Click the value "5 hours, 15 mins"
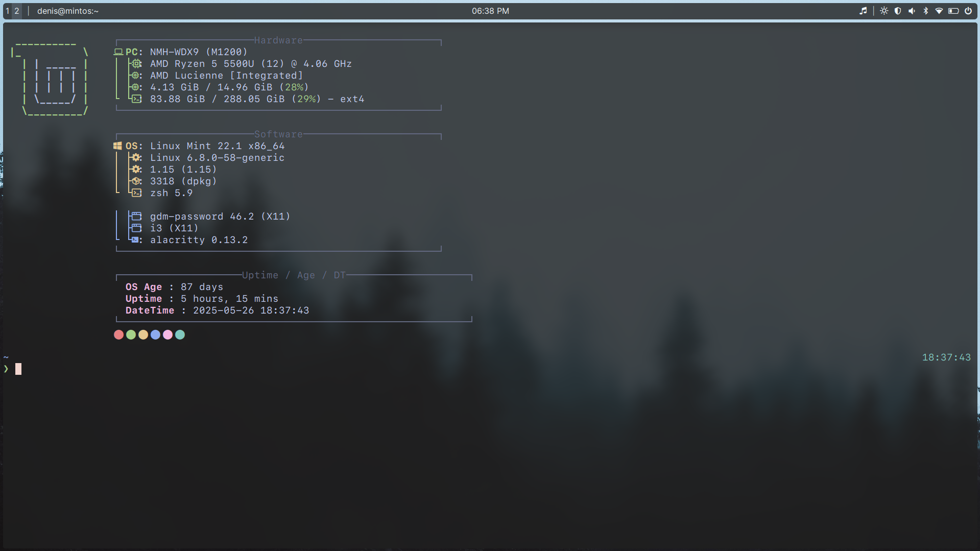Viewport: 980px width, 551px height. point(229,299)
